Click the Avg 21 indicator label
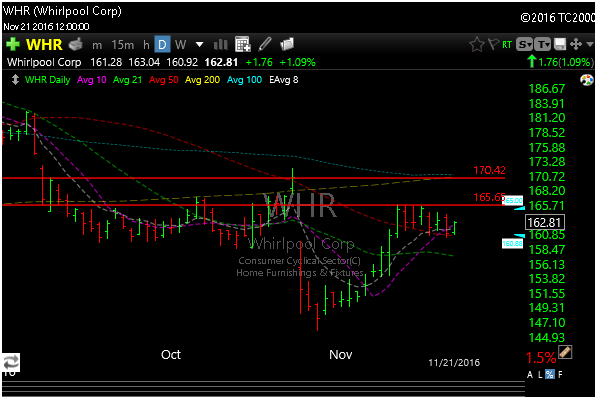595x397 pixels. pos(128,80)
